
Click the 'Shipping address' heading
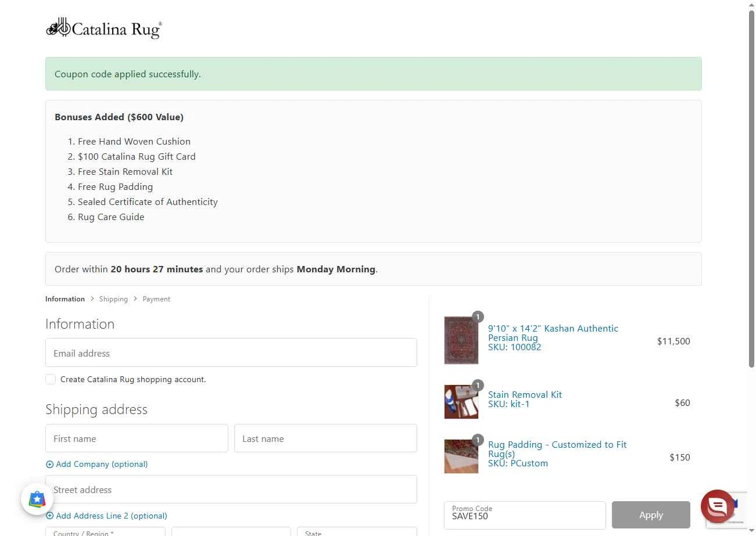pyautogui.click(x=96, y=409)
